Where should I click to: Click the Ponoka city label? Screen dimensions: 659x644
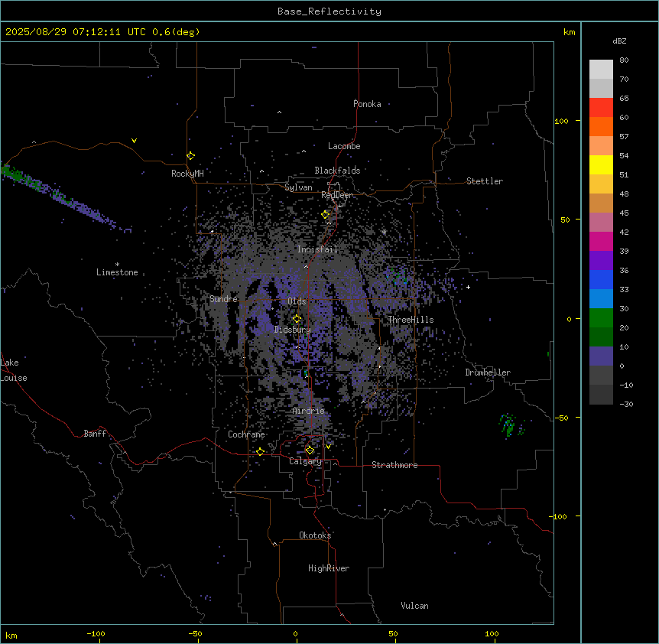point(367,104)
